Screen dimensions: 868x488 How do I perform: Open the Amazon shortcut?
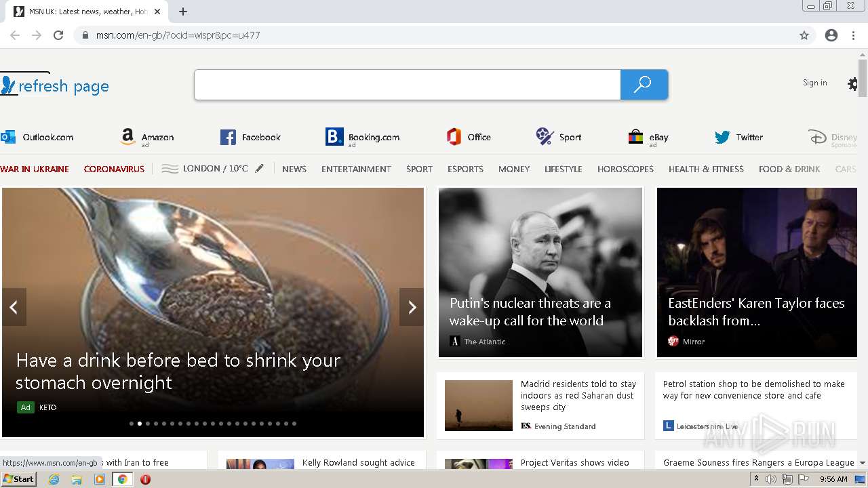[147, 138]
